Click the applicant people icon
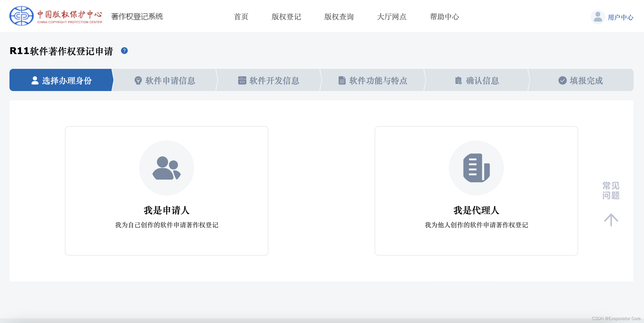Image resolution: width=644 pixels, height=323 pixels. point(166,168)
